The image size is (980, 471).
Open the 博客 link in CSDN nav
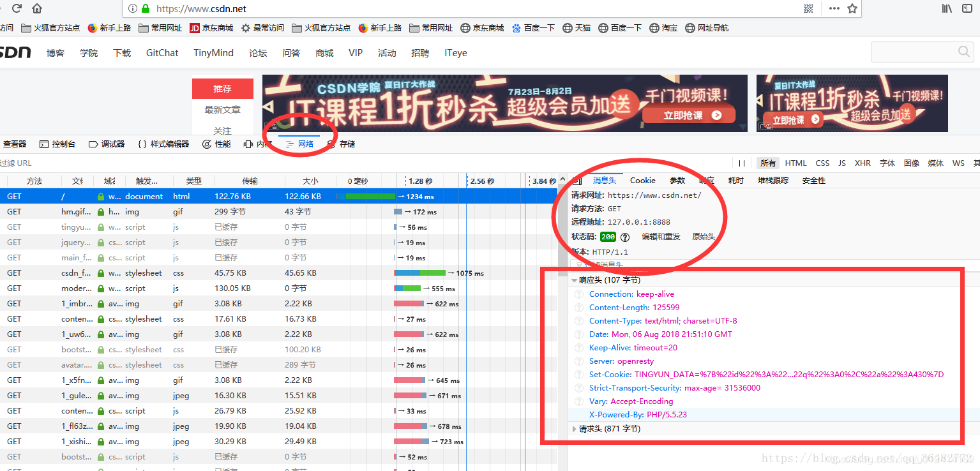pyautogui.click(x=56, y=53)
